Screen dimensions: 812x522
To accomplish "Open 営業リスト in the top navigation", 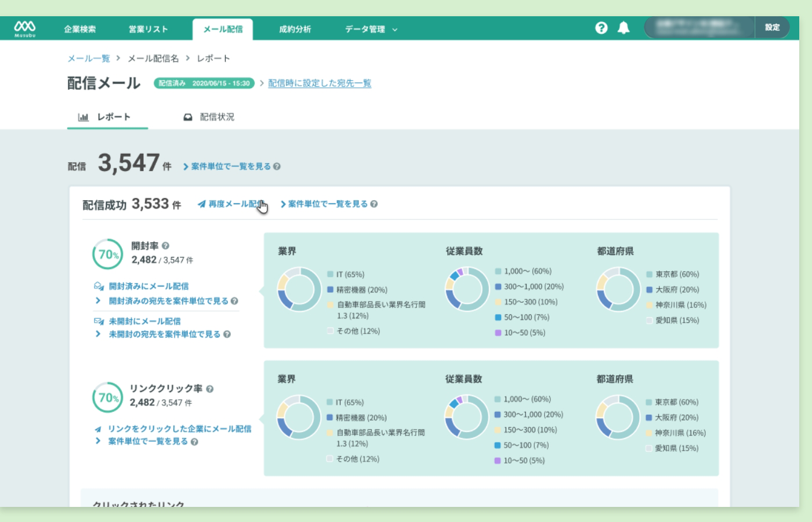I will [x=148, y=29].
